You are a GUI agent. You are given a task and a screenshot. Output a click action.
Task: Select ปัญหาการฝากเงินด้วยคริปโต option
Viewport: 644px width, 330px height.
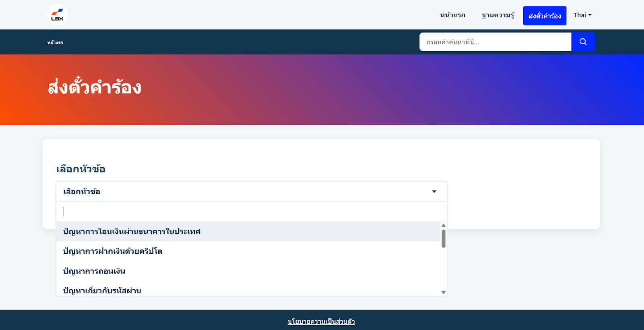click(x=248, y=251)
